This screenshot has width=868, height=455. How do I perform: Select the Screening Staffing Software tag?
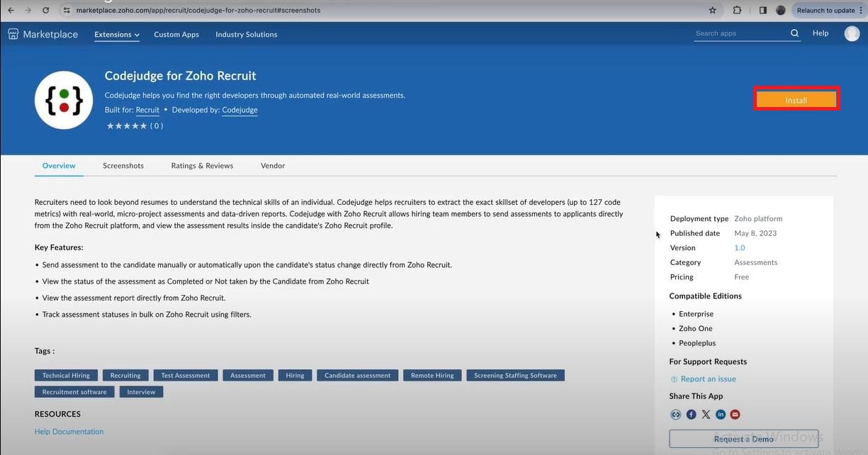click(x=515, y=376)
